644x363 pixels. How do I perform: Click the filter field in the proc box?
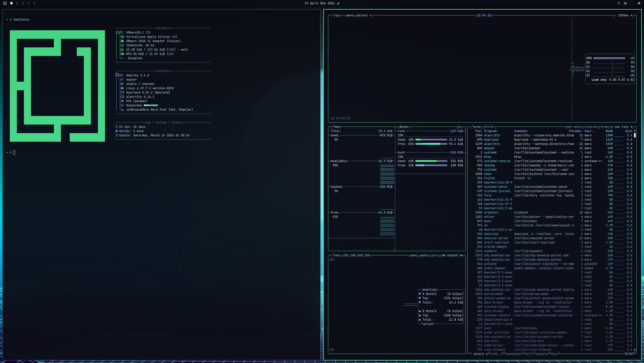[x=489, y=127]
